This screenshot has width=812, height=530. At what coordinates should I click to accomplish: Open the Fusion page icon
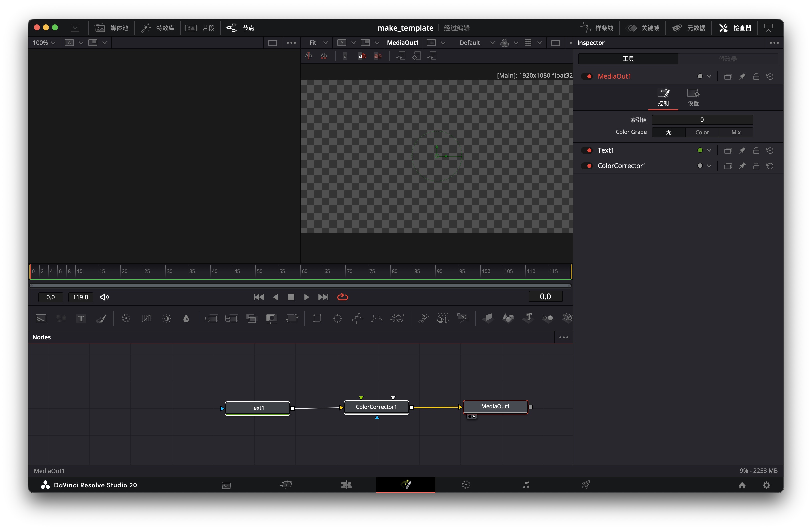click(406, 484)
